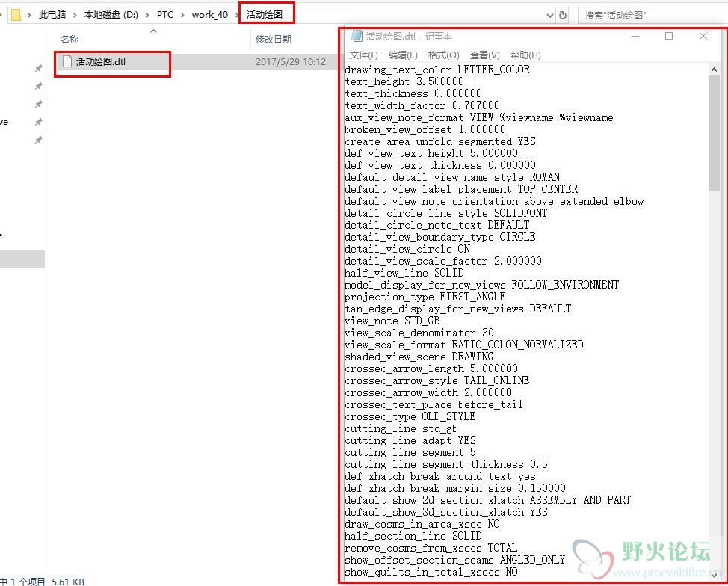Go to 本地磁盘 (D:) in breadcrumb
Viewport: 728px width, 586px height.
(x=111, y=15)
